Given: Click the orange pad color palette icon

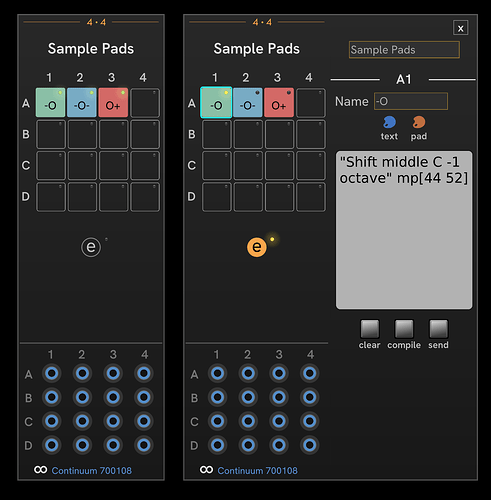Looking at the screenshot, I should click(x=419, y=122).
